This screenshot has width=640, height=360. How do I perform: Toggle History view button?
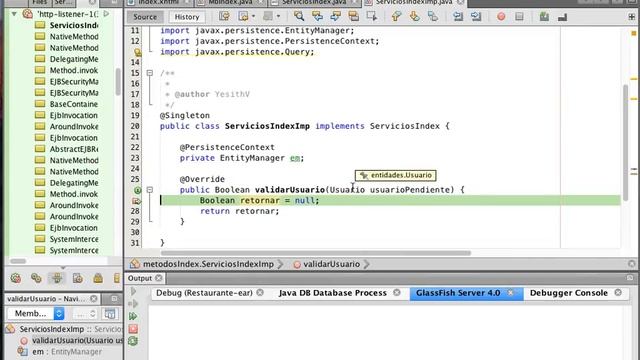pyautogui.click(x=187, y=17)
